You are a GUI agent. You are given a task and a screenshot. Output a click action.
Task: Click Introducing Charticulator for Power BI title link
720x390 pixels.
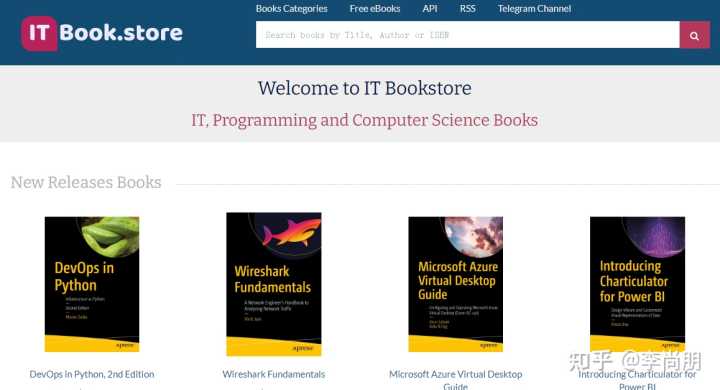tap(637, 380)
